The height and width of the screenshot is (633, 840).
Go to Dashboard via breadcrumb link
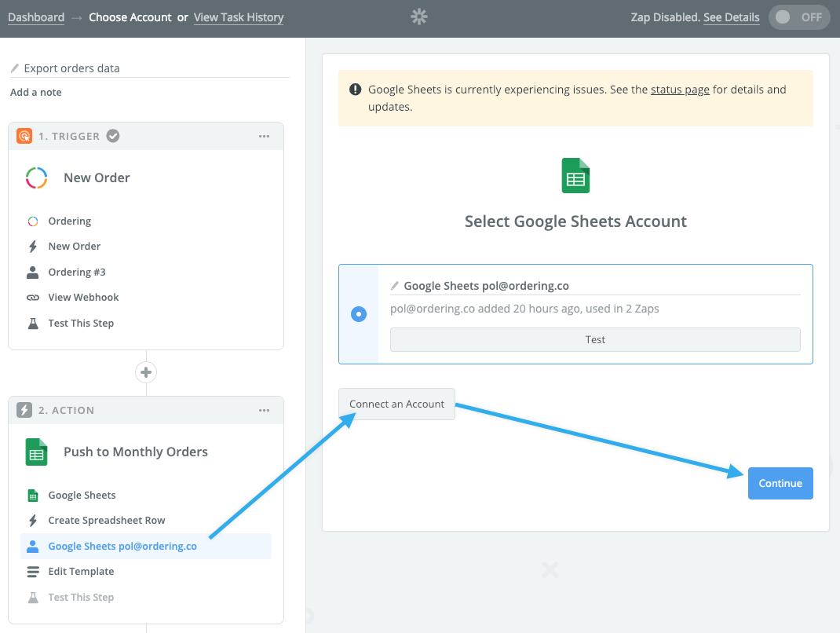tap(36, 17)
